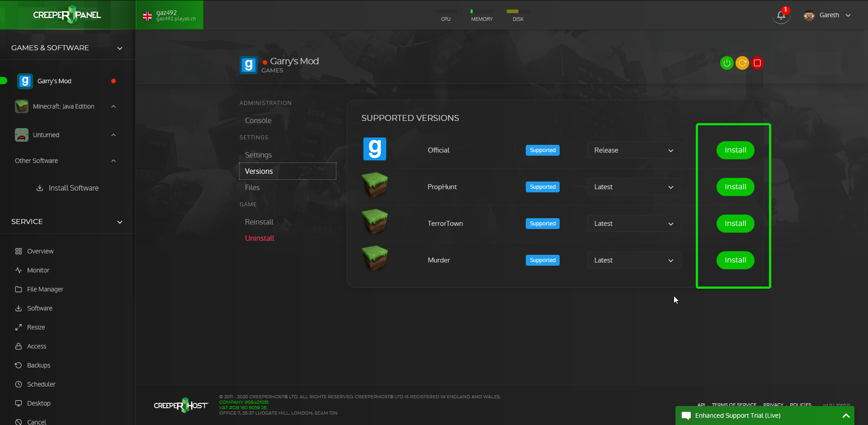This screenshot has height=425, width=868.
Task: Click the Garry's Mod red status dot in sidebar
Action: pyautogui.click(x=113, y=81)
